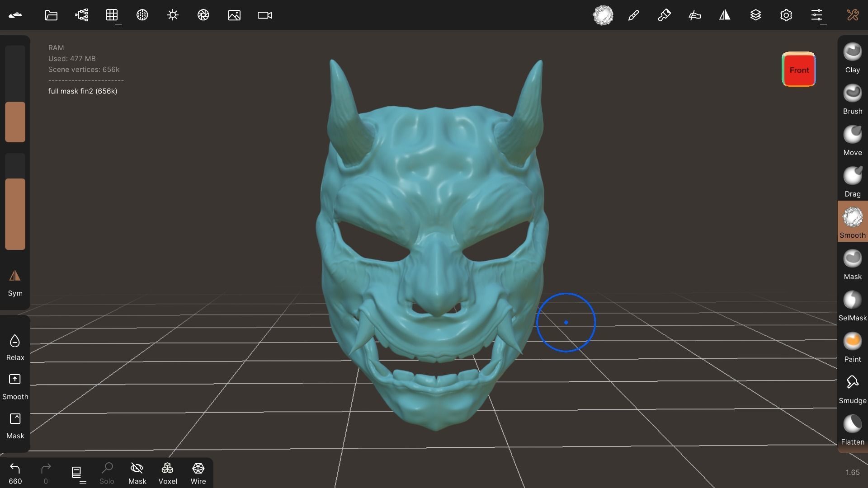Open the Interface sliders menu
The width and height of the screenshot is (868, 488).
click(x=816, y=15)
